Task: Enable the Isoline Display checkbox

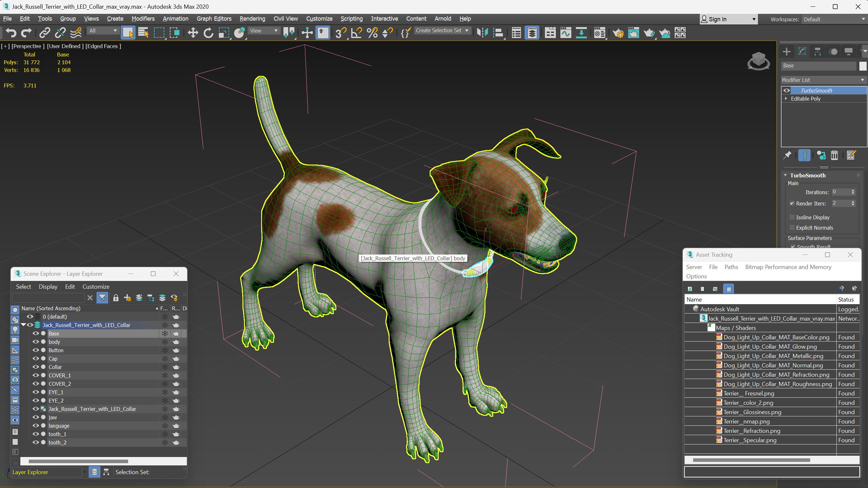Action: tap(792, 217)
